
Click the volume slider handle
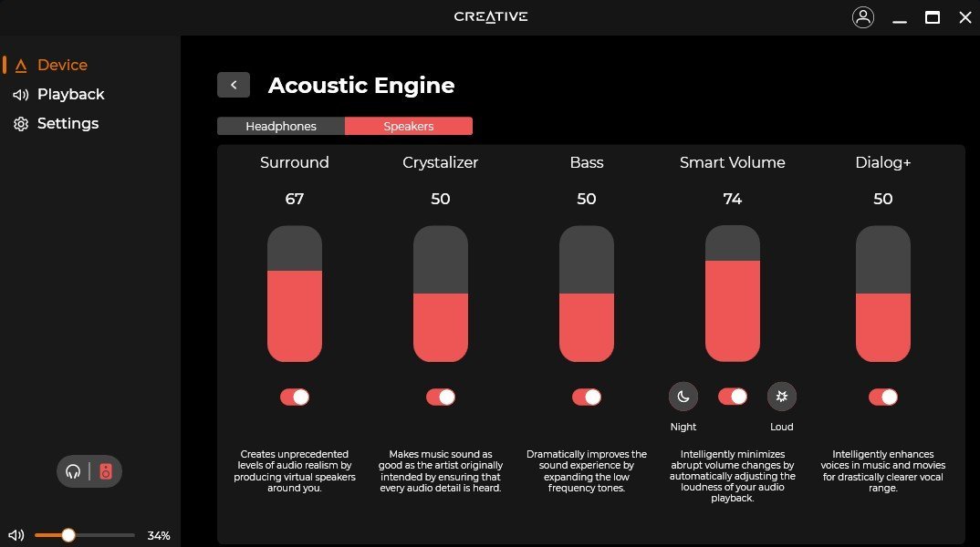click(x=68, y=535)
